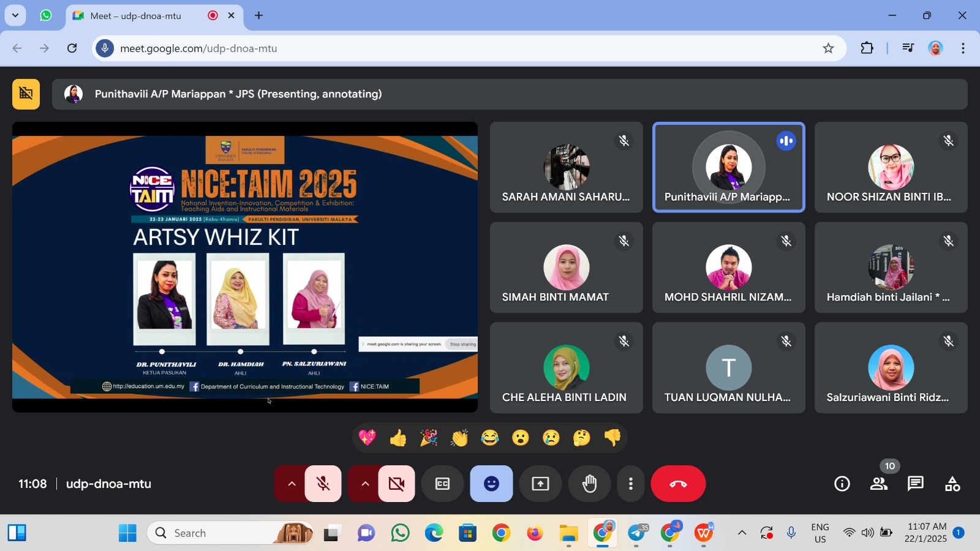This screenshot has width=980, height=551.
Task: Open Telegram from the taskbar
Action: (x=637, y=533)
